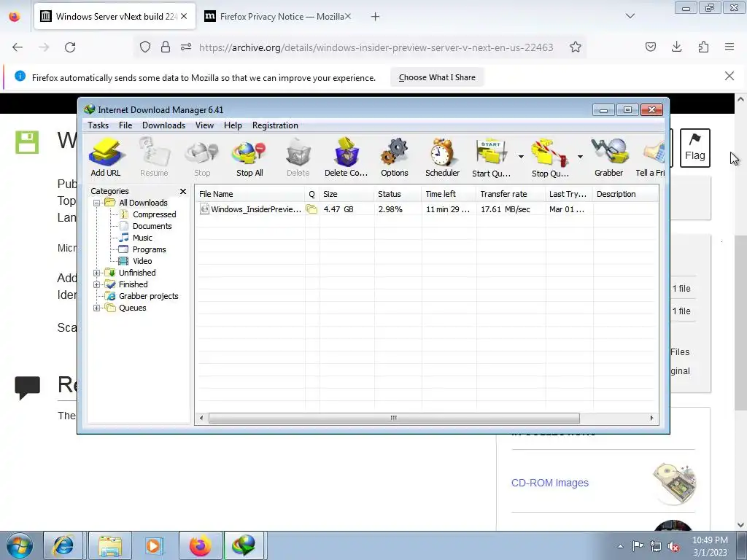747x560 pixels.
Task: Click the horizontal scrollbar thumb in IDM
Action: pyautogui.click(x=394, y=418)
